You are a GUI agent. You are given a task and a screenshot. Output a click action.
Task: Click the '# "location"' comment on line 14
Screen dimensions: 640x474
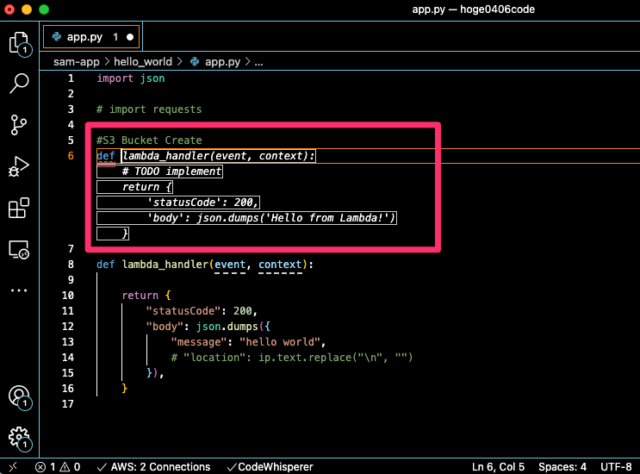pos(292,358)
